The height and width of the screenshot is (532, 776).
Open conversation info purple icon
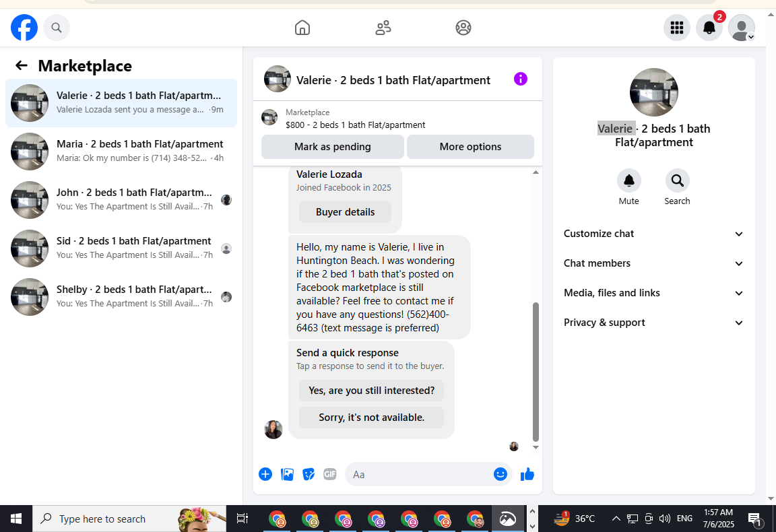coord(520,79)
